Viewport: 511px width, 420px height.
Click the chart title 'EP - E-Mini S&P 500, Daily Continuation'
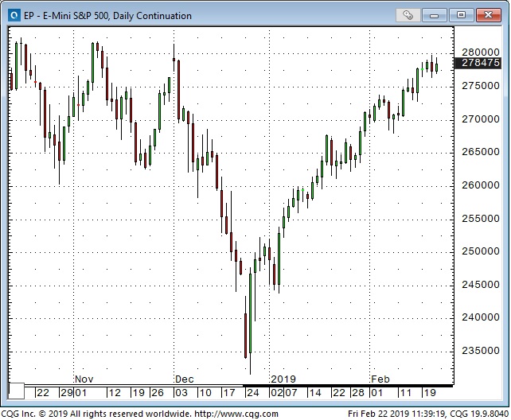(x=107, y=16)
